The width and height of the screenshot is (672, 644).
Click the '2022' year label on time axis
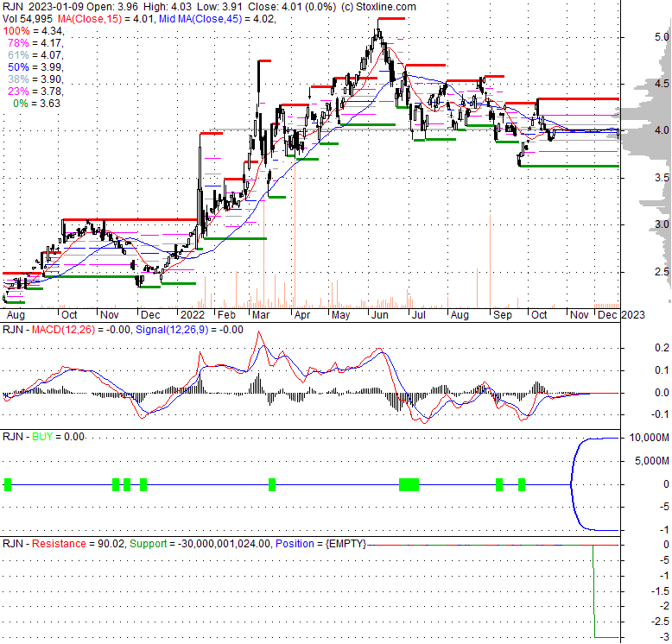tap(193, 315)
